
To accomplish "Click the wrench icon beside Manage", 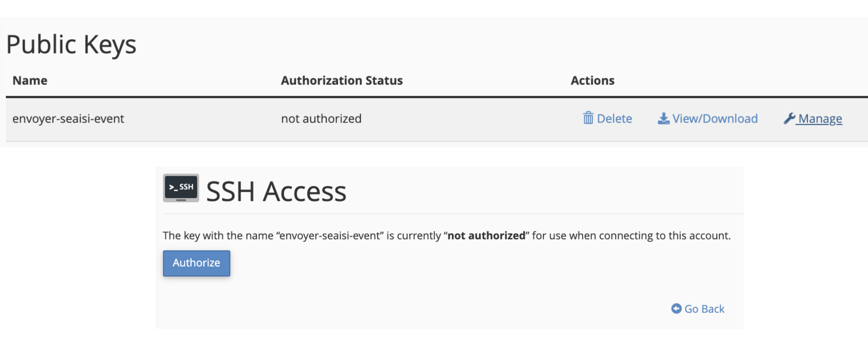I will [789, 118].
